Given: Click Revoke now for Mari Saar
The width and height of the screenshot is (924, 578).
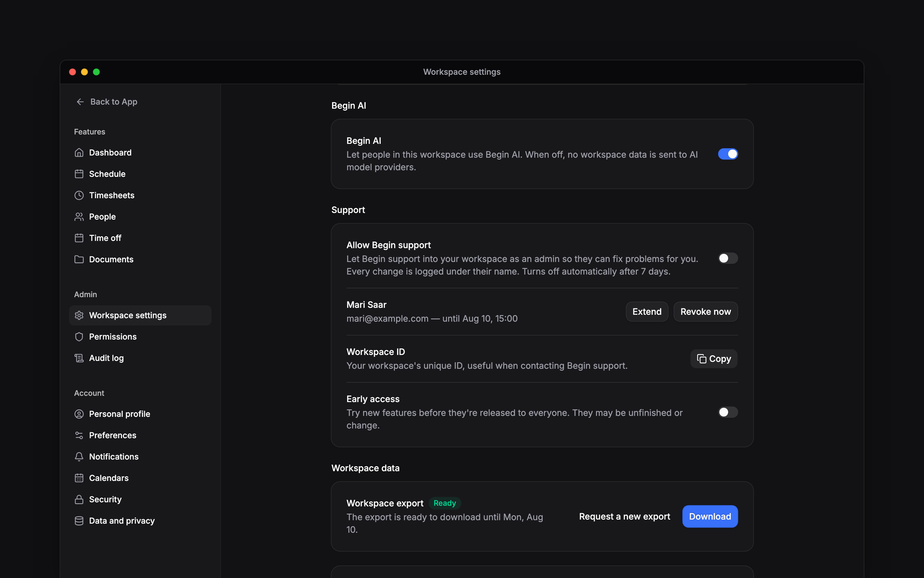Looking at the screenshot, I should (706, 312).
